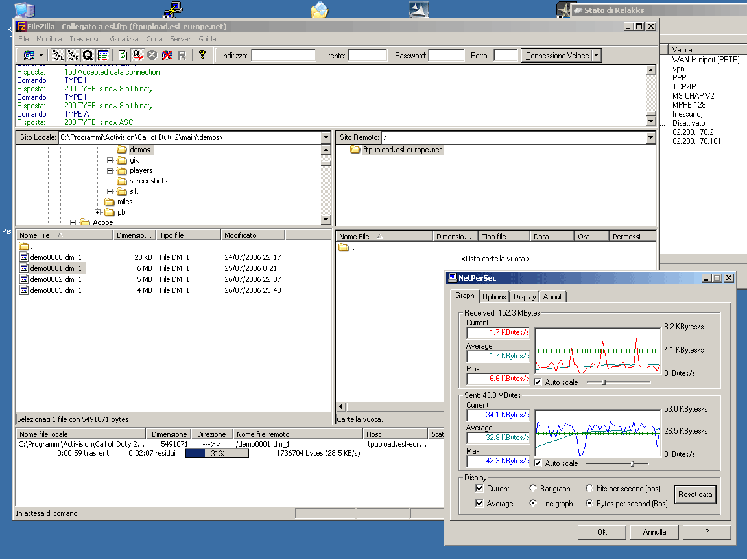Toggle the message log view icon
This screenshot has height=560, width=747.
tap(103, 55)
